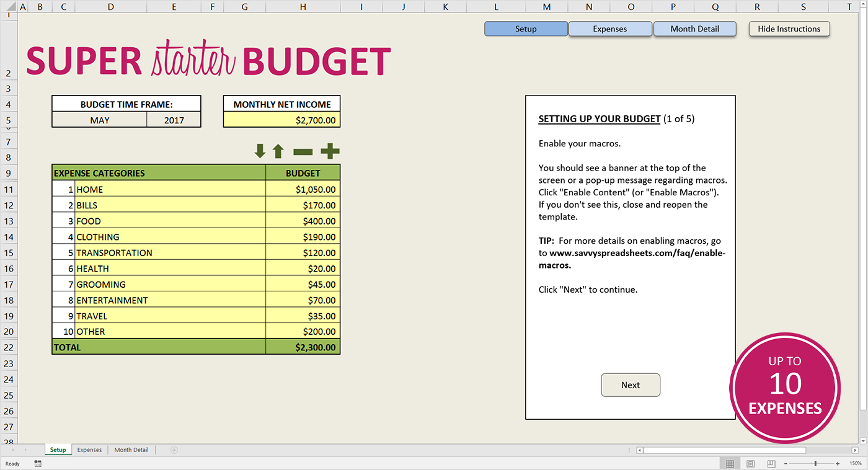Add a new expense row with the green plus icon

pyautogui.click(x=330, y=151)
